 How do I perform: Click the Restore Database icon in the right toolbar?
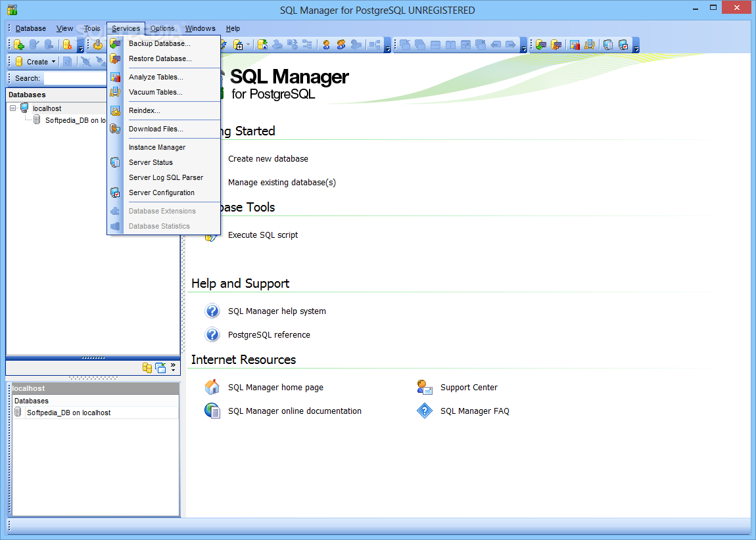(x=556, y=45)
